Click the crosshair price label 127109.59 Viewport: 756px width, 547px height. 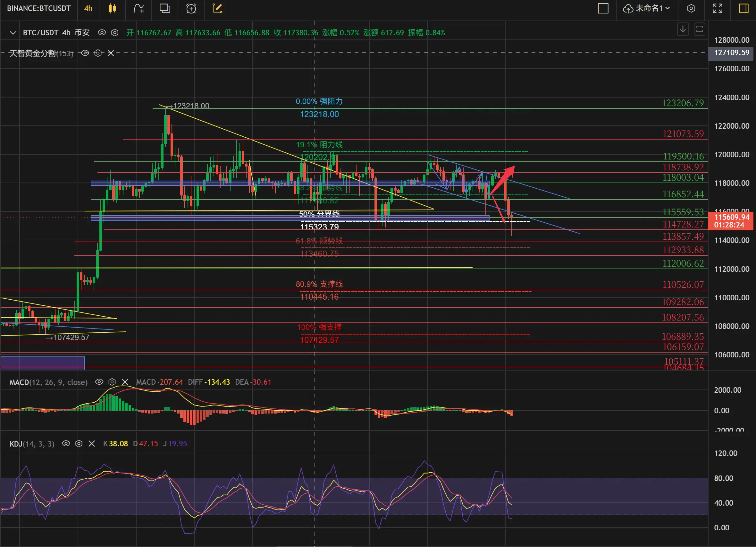pos(731,53)
